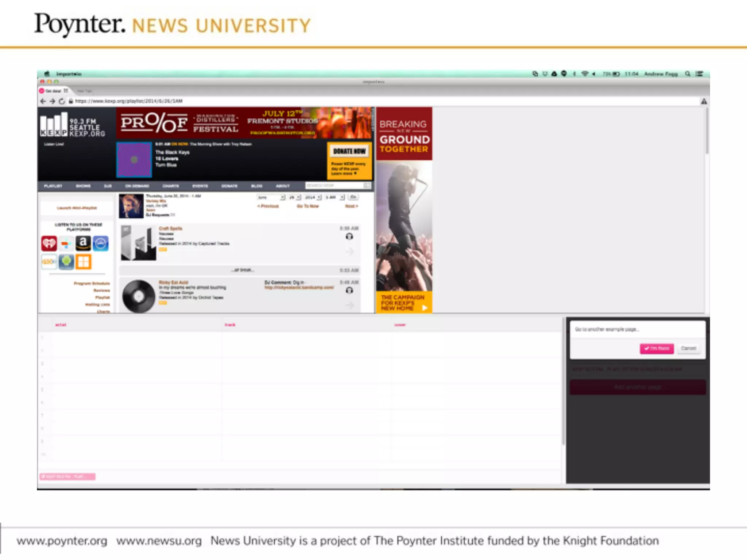Screen dimensions: 747x560
Task: Open the year dropdown showing 2014
Action: click(313, 197)
